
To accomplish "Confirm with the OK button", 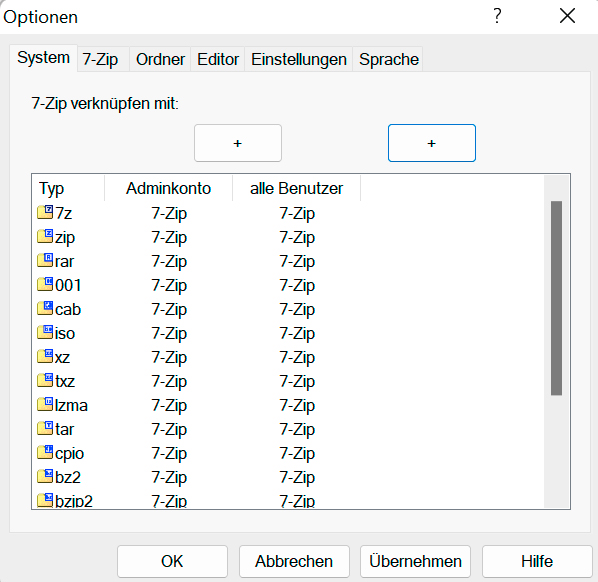I will tap(172, 561).
